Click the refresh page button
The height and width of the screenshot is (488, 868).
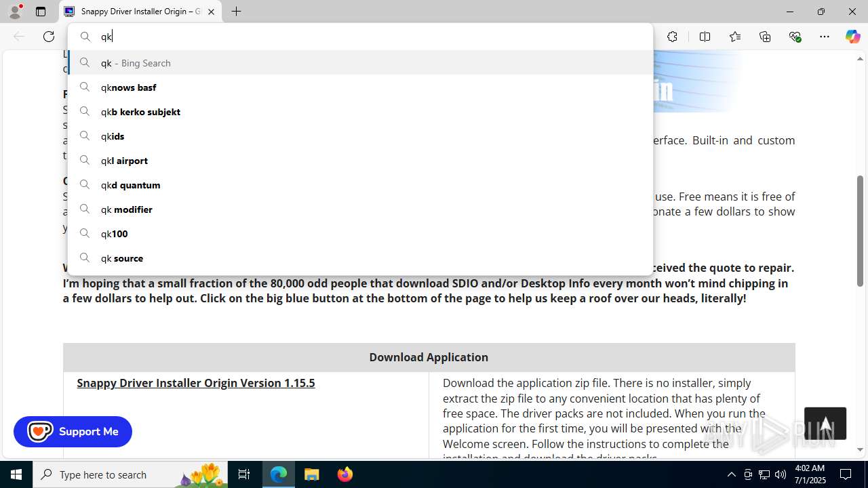tap(49, 37)
